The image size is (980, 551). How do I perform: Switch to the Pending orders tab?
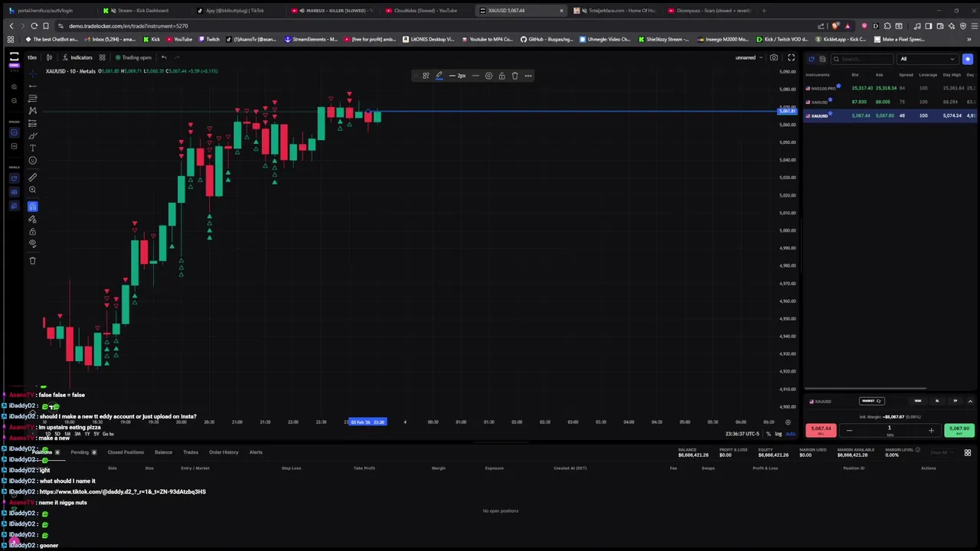[x=83, y=452]
